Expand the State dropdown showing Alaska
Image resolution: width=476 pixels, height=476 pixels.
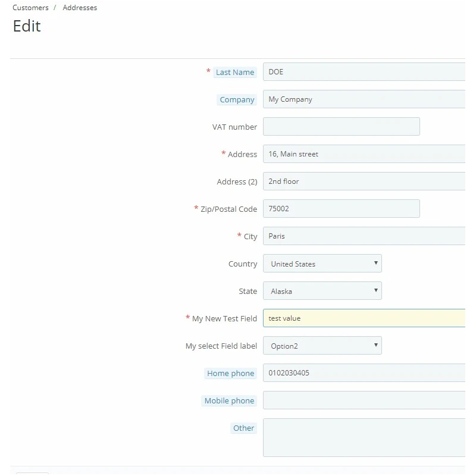click(322, 290)
